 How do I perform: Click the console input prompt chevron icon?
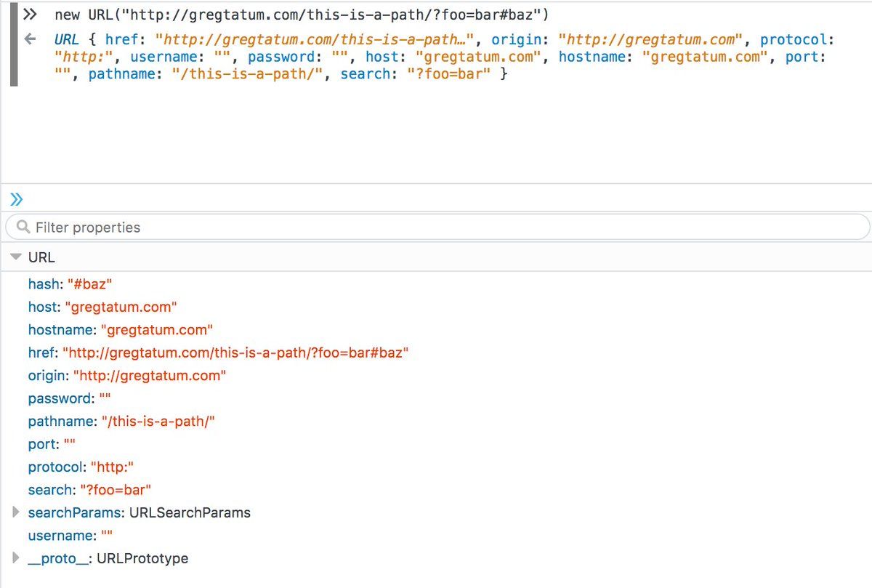pyautogui.click(x=30, y=15)
